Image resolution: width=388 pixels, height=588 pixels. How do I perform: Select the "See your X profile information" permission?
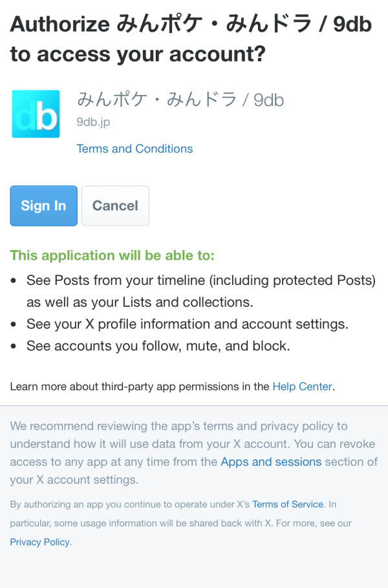[x=188, y=324]
